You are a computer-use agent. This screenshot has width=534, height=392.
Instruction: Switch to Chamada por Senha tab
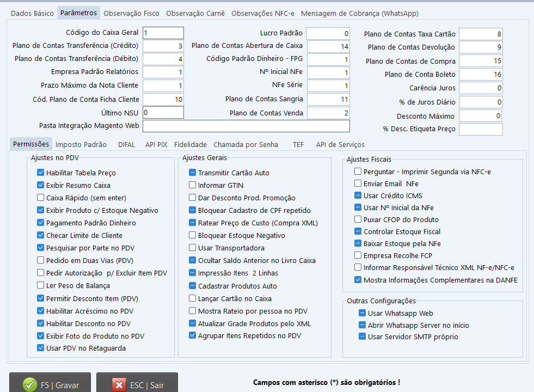tap(246, 144)
